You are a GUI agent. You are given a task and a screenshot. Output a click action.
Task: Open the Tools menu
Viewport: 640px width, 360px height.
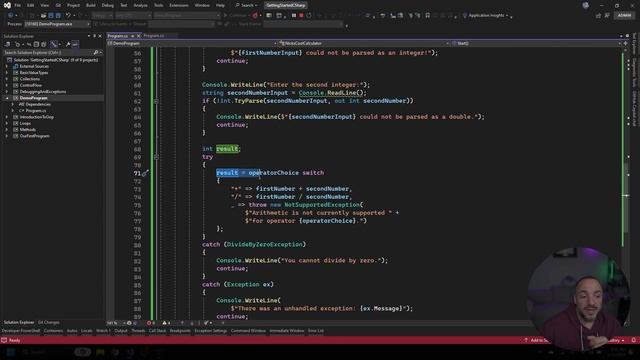click(x=158, y=5)
